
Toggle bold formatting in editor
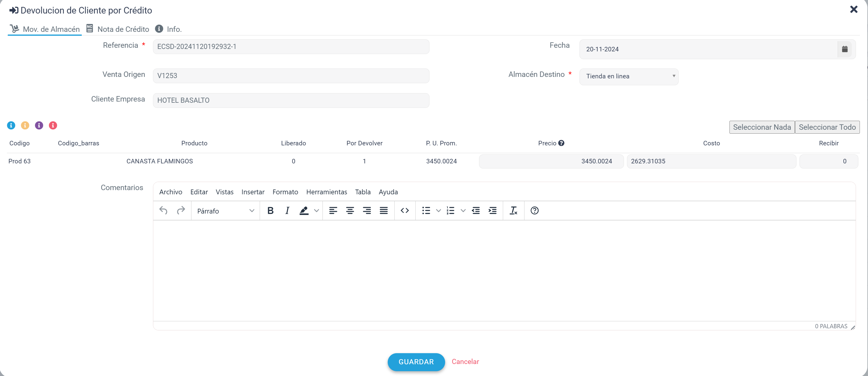pyautogui.click(x=270, y=211)
